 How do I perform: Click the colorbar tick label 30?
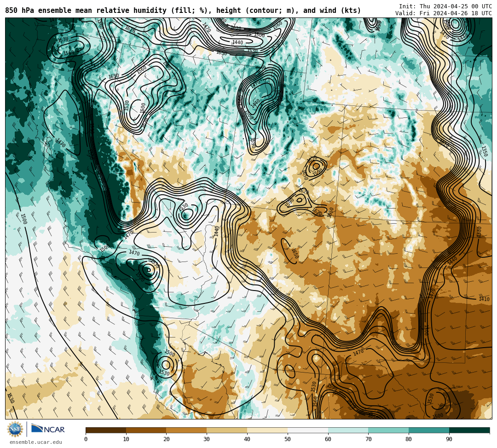tap(207, 439)
